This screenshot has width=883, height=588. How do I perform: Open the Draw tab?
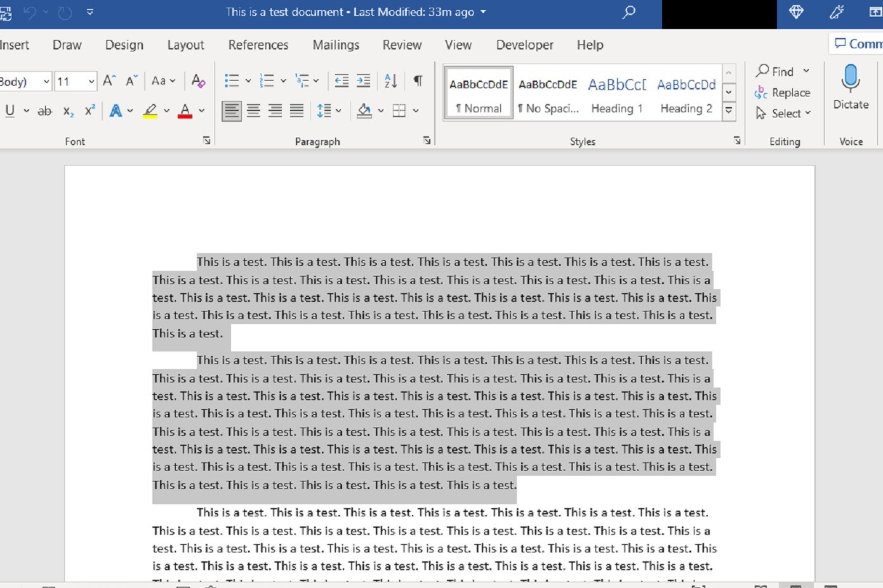coord(67,45)
